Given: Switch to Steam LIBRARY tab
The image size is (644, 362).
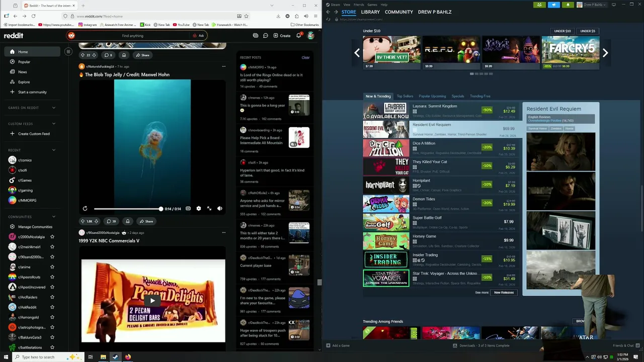Looking at the screenshot, I should (370, 12).
